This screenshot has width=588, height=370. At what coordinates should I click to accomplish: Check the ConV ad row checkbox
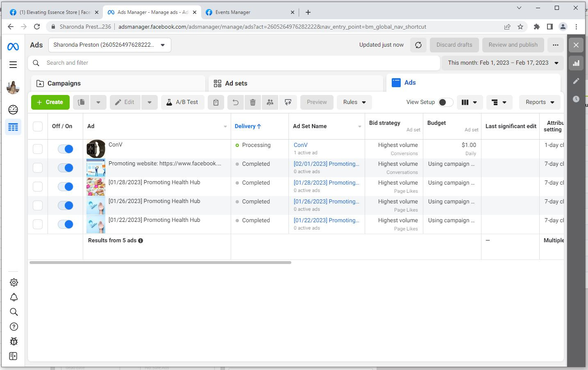(x=38, y=149)
